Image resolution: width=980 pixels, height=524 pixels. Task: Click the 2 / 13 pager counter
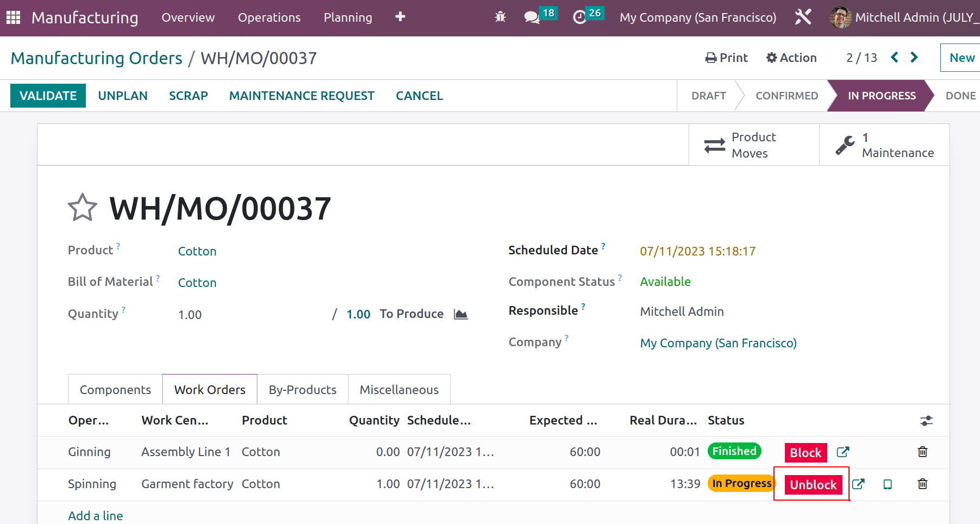click(x=862, y=58)
